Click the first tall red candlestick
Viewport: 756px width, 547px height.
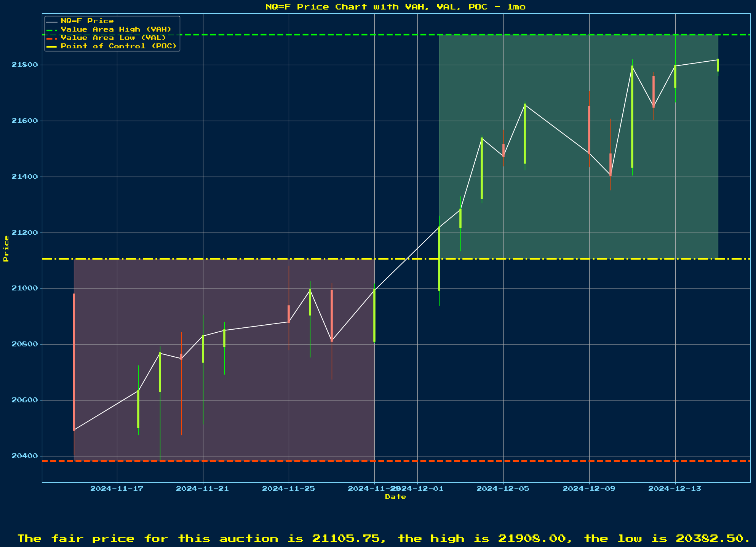pyautogui.click(x=74, y=362)
